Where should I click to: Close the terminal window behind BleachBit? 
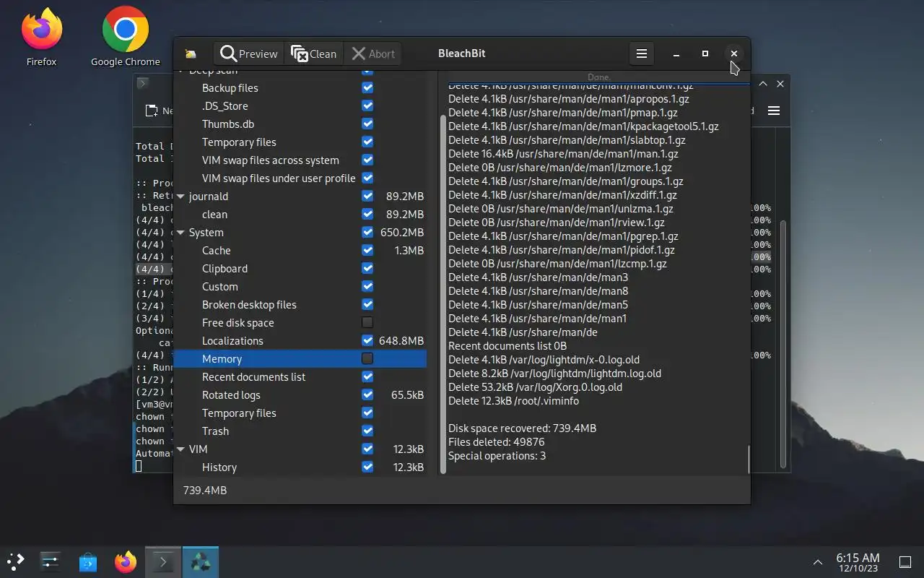(x=780, y=84)
